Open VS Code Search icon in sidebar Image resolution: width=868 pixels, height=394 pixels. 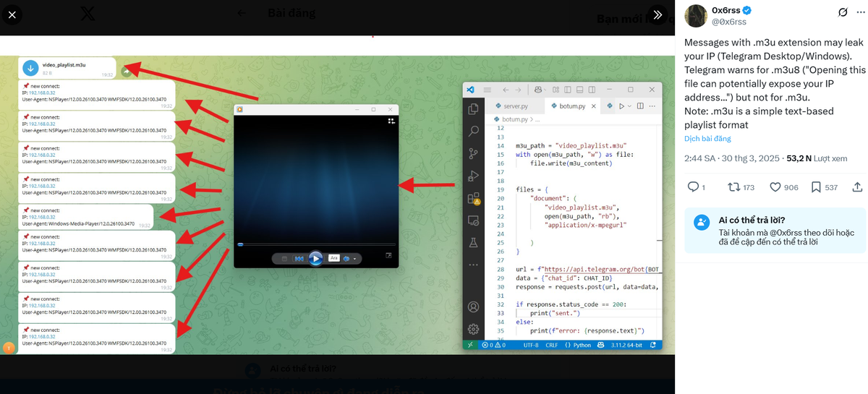click(474, 131)
